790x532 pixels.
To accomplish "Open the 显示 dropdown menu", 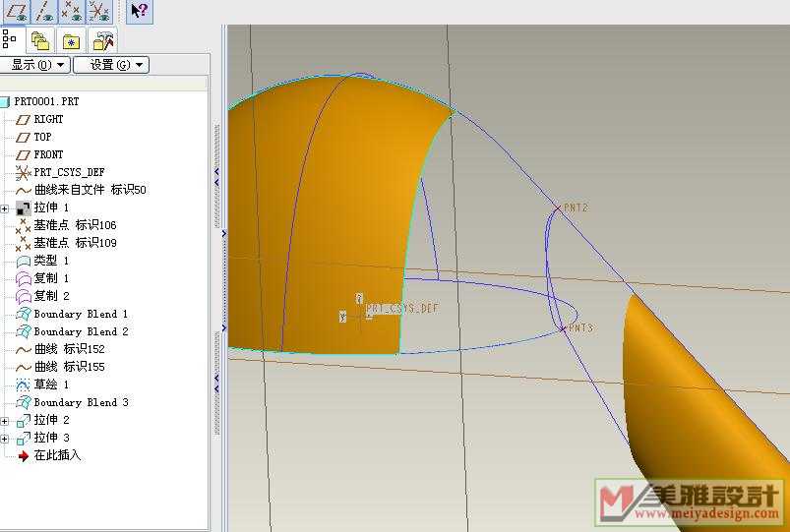I will pyautogui.click(x=34, y=65).
